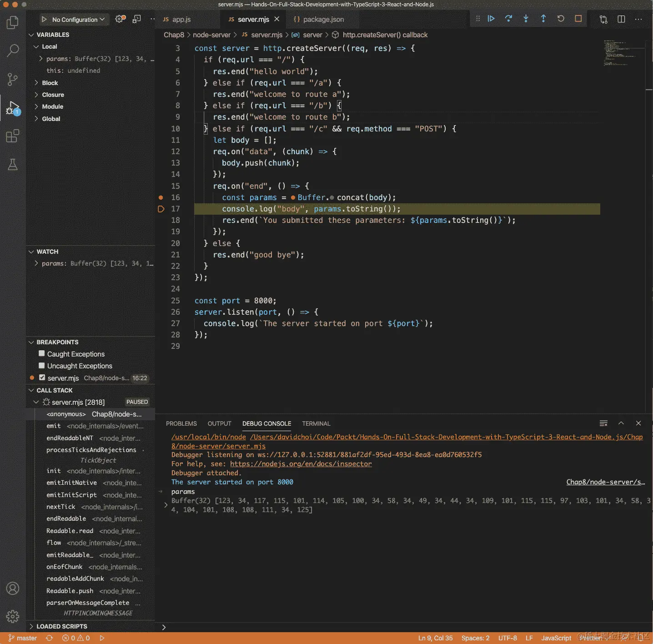
Task: Show errors and warnings count in status bar
Action: tap(76, 638)
